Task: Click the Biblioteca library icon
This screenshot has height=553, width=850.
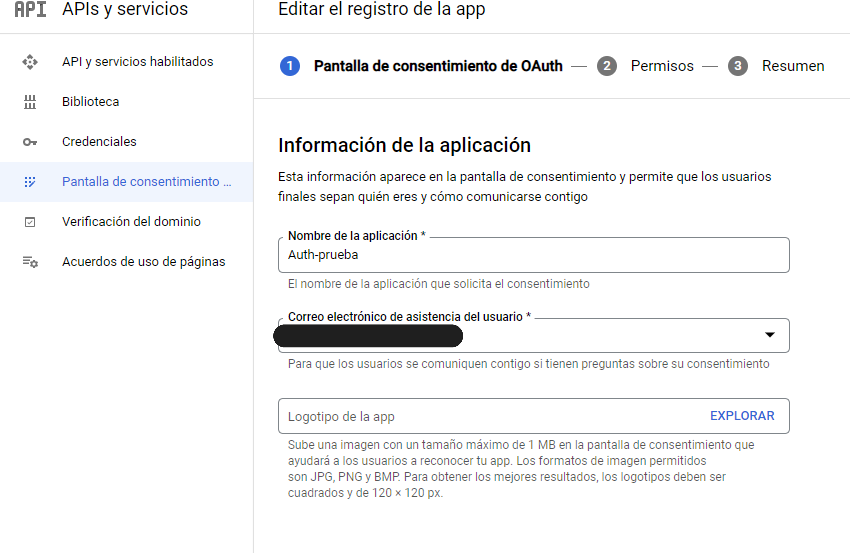Action: [30, 102]
